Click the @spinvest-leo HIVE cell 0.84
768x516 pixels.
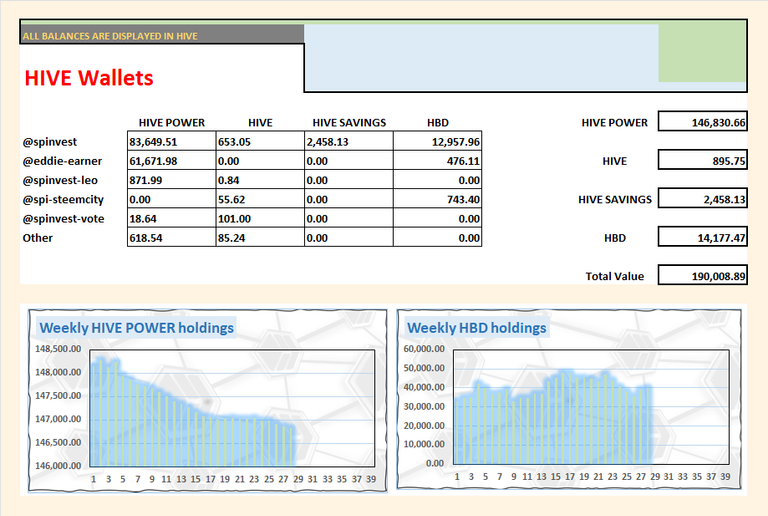point(260,180)
